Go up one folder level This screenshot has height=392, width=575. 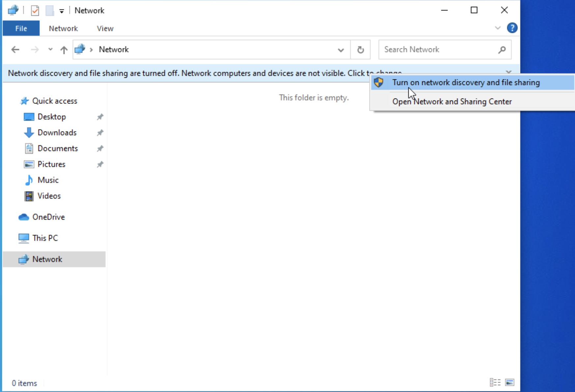tap(64, 50)
